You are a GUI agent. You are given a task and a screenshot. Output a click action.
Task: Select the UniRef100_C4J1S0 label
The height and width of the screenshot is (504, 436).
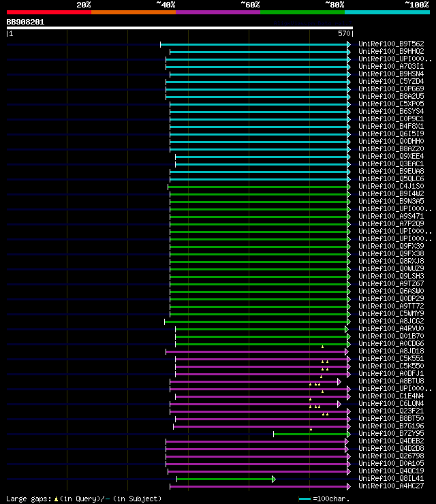pyautogui.click(x=391, y=186)
